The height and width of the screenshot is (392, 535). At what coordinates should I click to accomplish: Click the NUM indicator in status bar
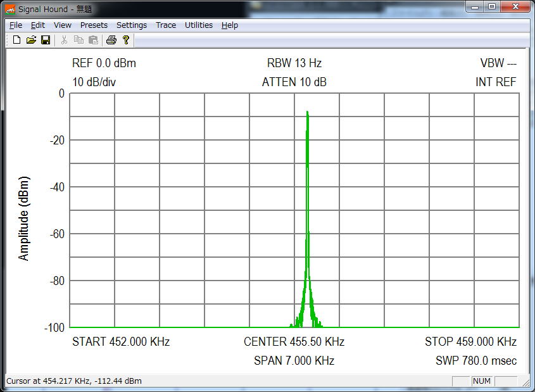[x=482, y=381]
